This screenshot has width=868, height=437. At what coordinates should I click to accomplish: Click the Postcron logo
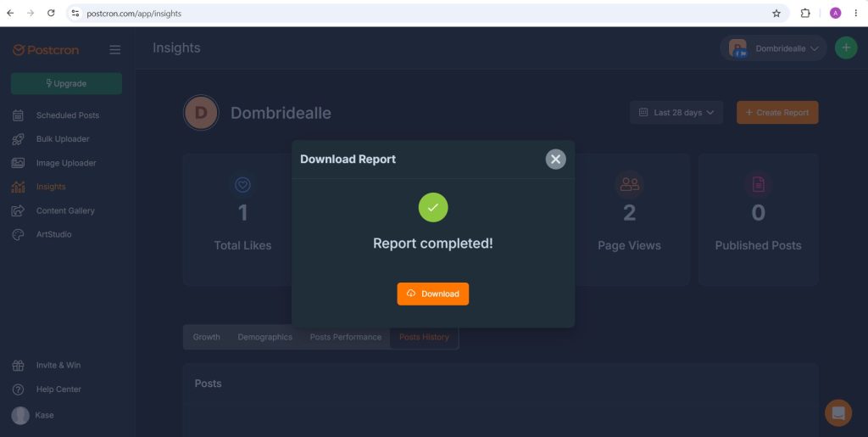point(46,50)
